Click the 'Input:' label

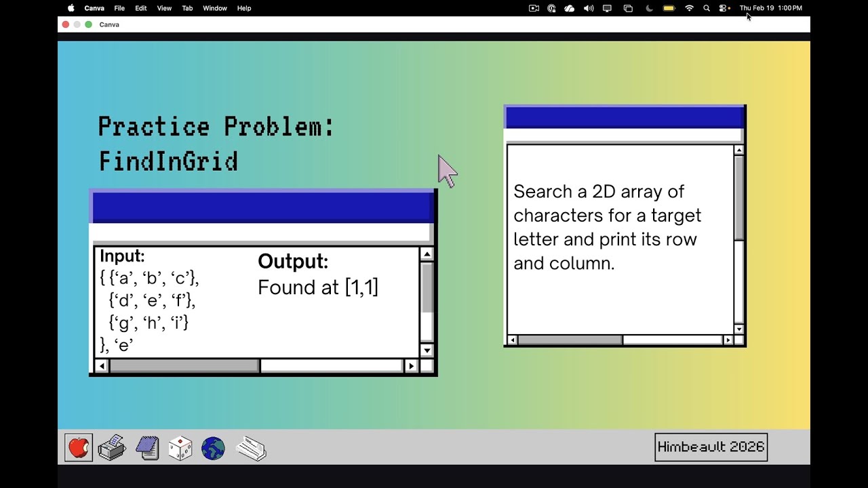[x=122, y=256]
